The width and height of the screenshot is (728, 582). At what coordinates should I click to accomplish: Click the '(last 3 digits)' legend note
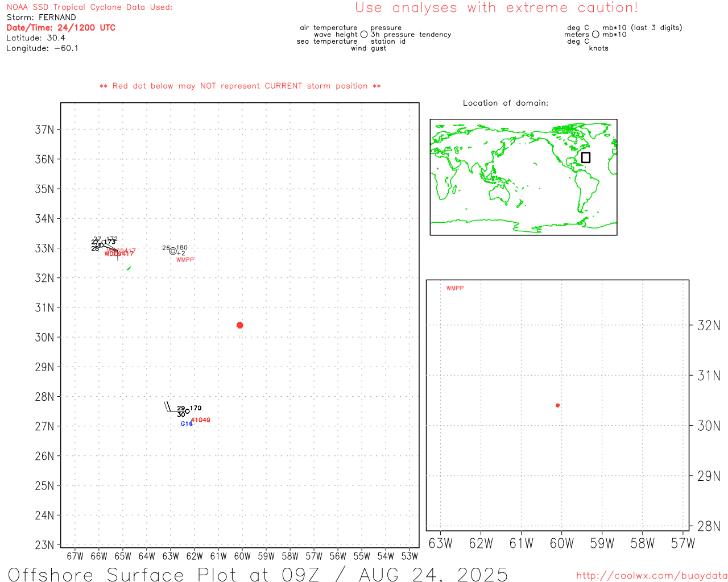(x=656, y=28)
